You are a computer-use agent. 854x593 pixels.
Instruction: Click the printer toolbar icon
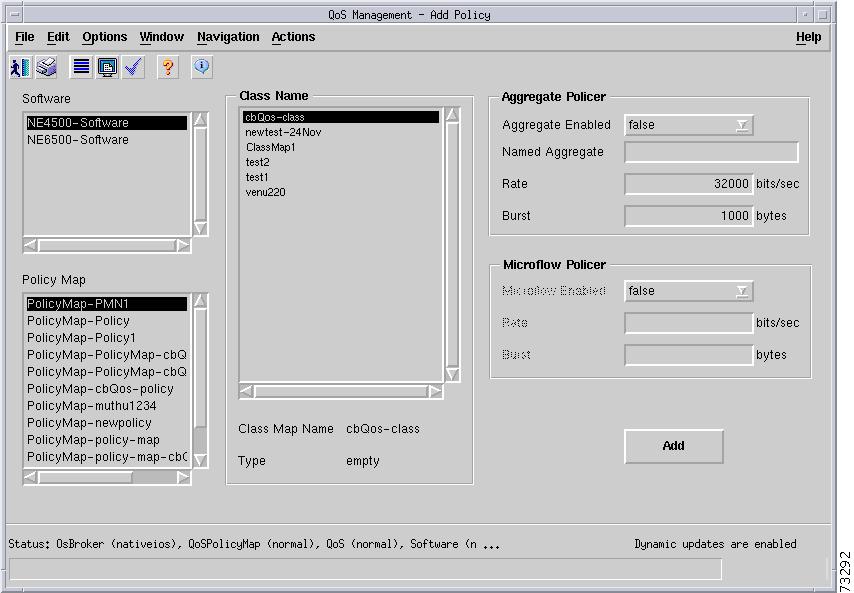point(47,68)
